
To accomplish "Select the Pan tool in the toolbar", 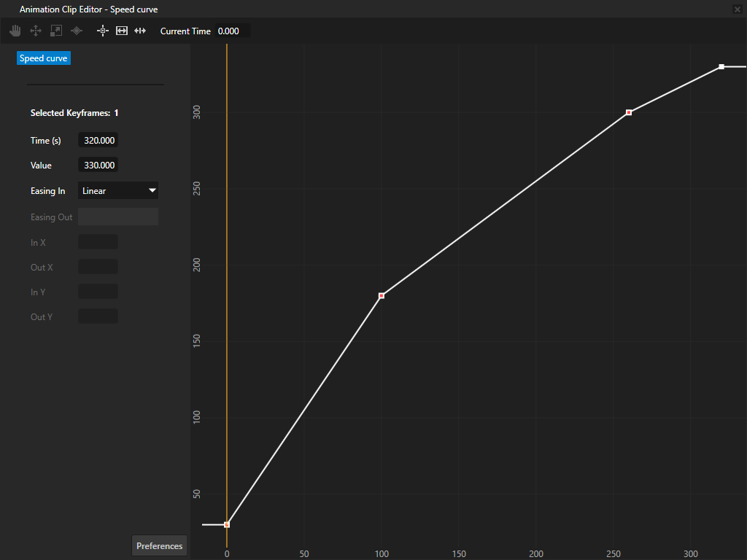I will [15, 31].
